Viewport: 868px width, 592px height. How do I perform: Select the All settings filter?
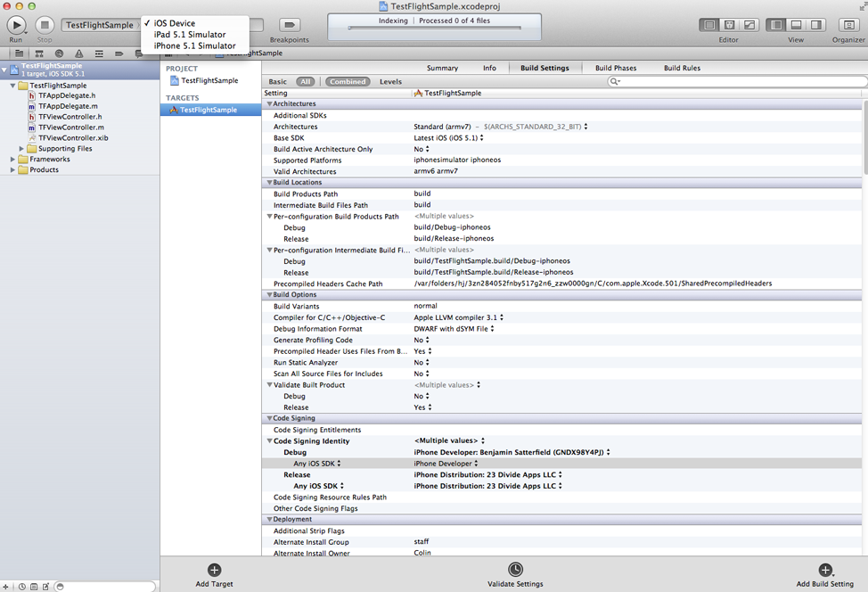[x=306, y=82]
